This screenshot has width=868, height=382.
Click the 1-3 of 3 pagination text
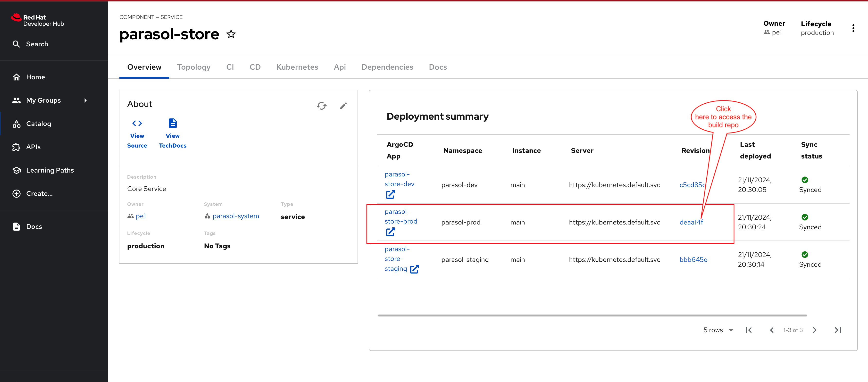[x=793, y=330]
